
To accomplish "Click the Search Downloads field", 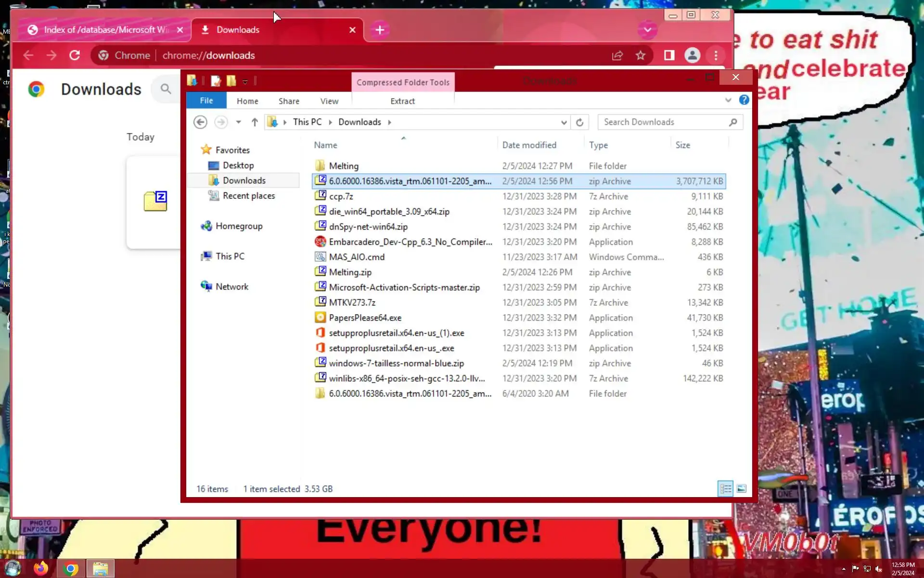I will click(664, 122).
